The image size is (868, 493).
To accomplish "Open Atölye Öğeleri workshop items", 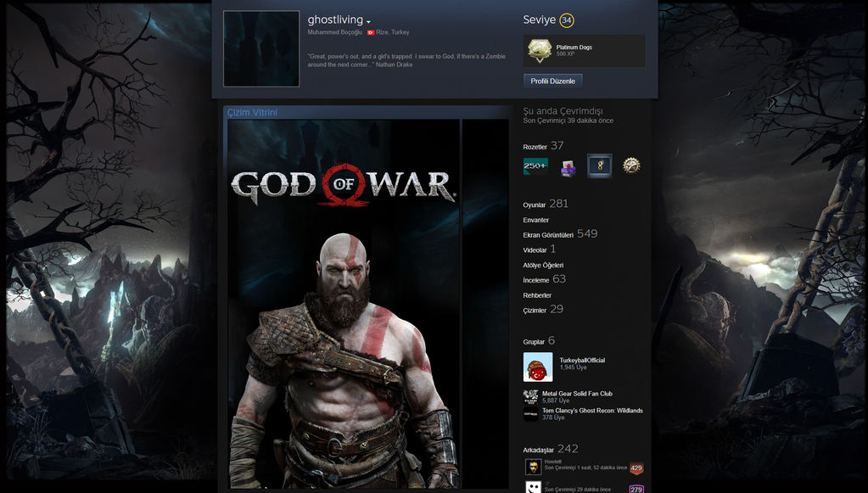I will [543, 265].
